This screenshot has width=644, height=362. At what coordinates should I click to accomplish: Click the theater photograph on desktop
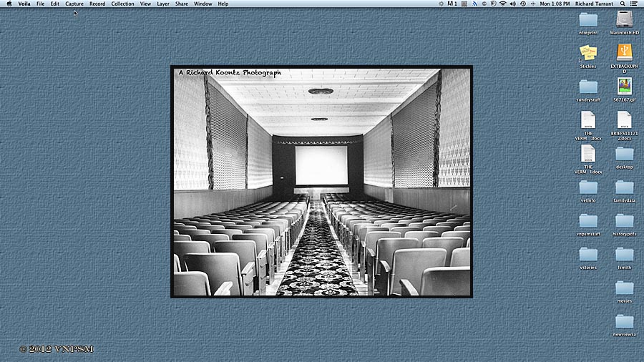click(321, 182)
